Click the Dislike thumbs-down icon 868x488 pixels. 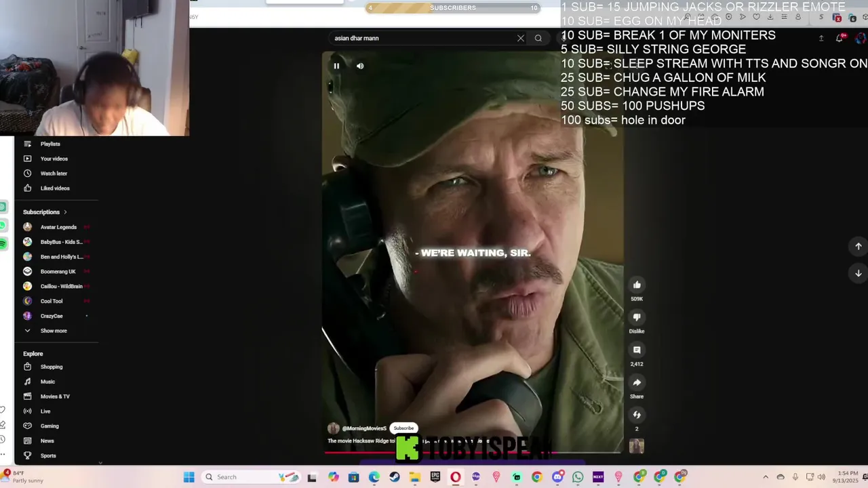click(x=637, y=317)
